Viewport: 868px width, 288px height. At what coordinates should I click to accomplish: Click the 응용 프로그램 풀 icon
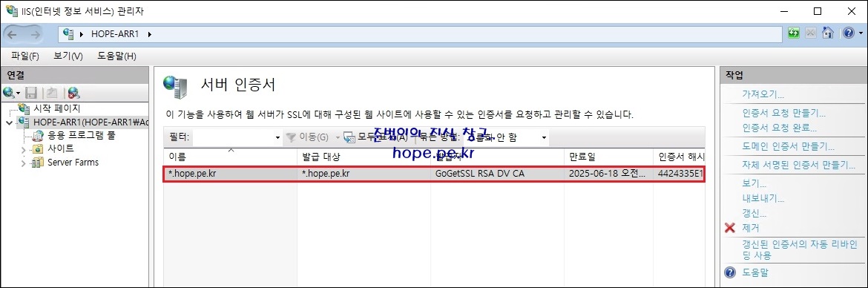click(38, 135)
